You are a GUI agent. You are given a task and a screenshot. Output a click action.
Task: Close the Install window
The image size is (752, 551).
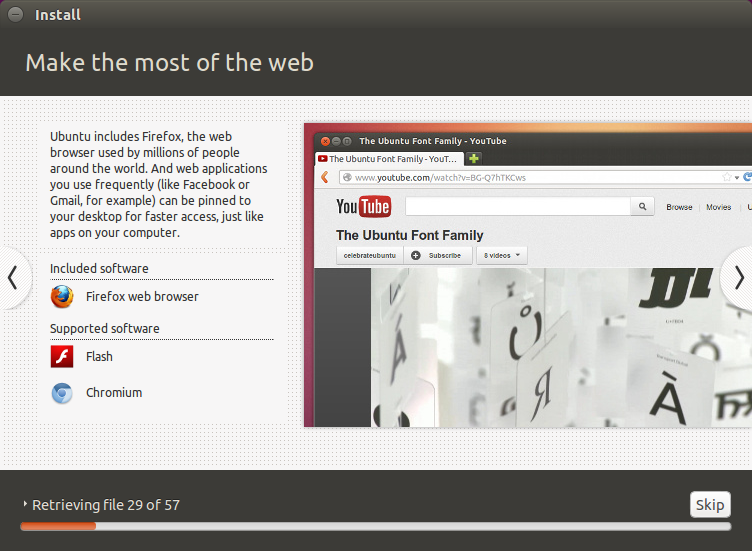pyautogui.click(x=15, y=15)
